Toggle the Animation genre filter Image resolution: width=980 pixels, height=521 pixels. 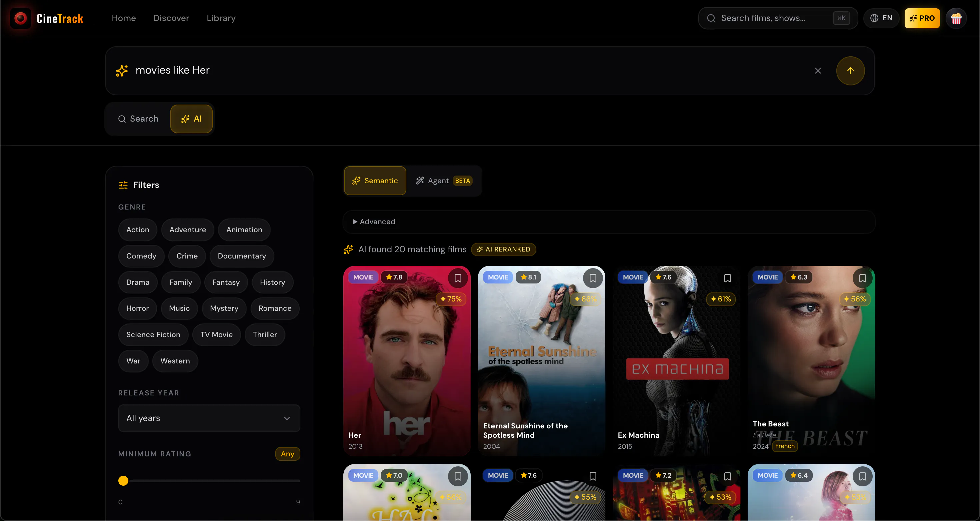pos(244,230)
